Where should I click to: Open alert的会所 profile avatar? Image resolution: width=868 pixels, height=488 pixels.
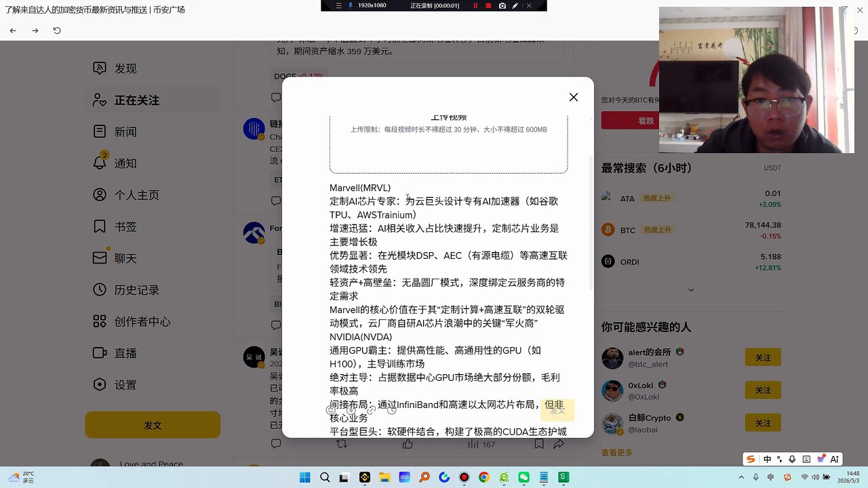point(612,358)
